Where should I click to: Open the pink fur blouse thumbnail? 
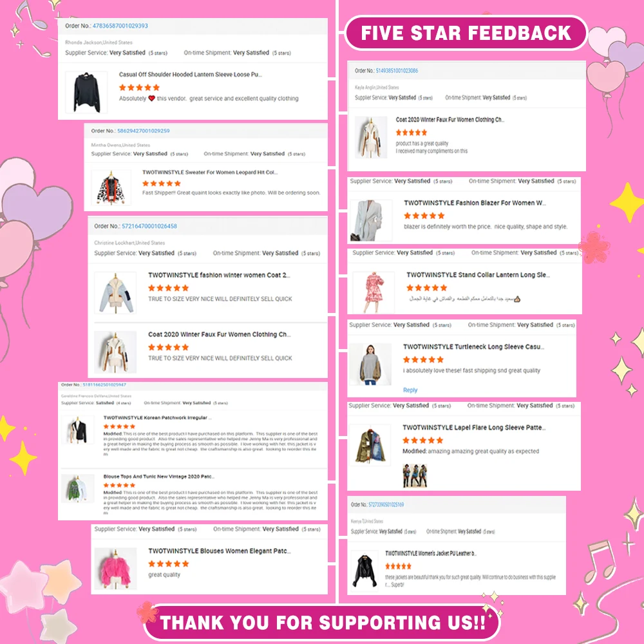(x=115, y=569)
